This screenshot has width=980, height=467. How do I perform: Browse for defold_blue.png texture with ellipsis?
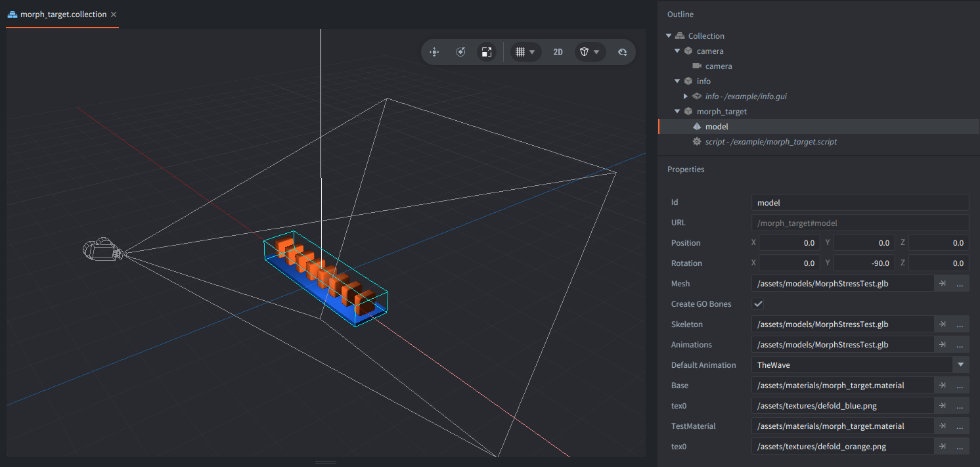pyautogui.click(x=960, y=406)
